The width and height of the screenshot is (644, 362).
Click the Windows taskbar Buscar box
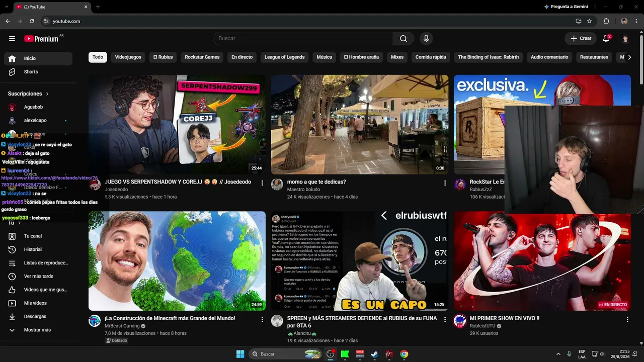(286, 354)
